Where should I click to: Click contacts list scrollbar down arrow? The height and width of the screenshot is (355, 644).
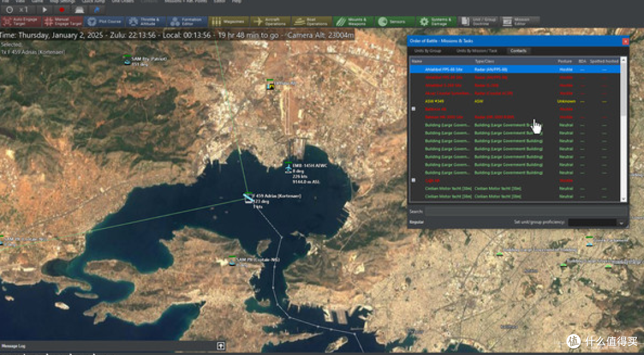pos(624,199)
